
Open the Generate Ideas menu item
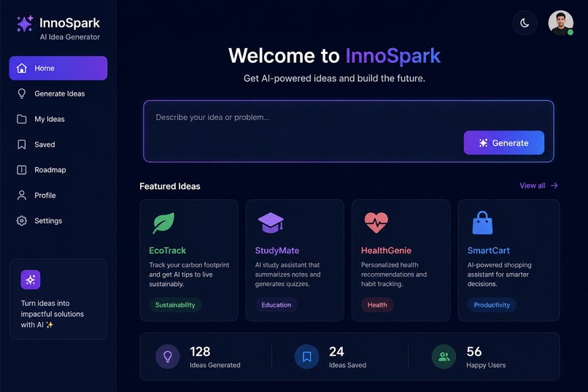[x=58, y=93]
